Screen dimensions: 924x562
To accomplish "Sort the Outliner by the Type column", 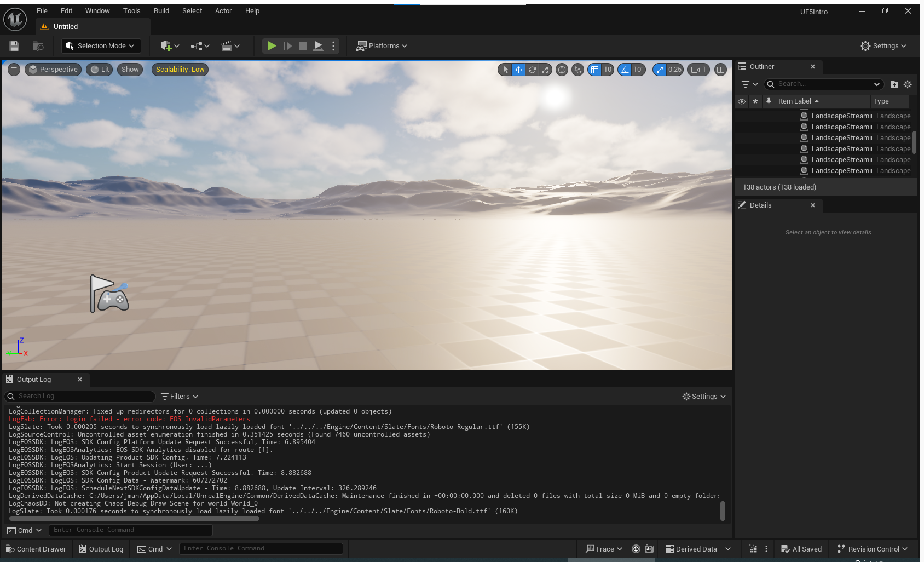I will coord(890,101).
